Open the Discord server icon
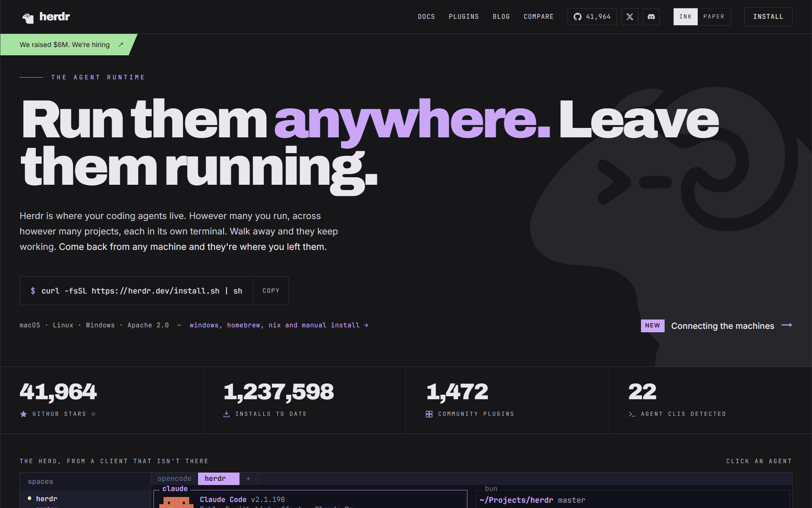This screenshot has width=812, height=508. pos(651,17)
